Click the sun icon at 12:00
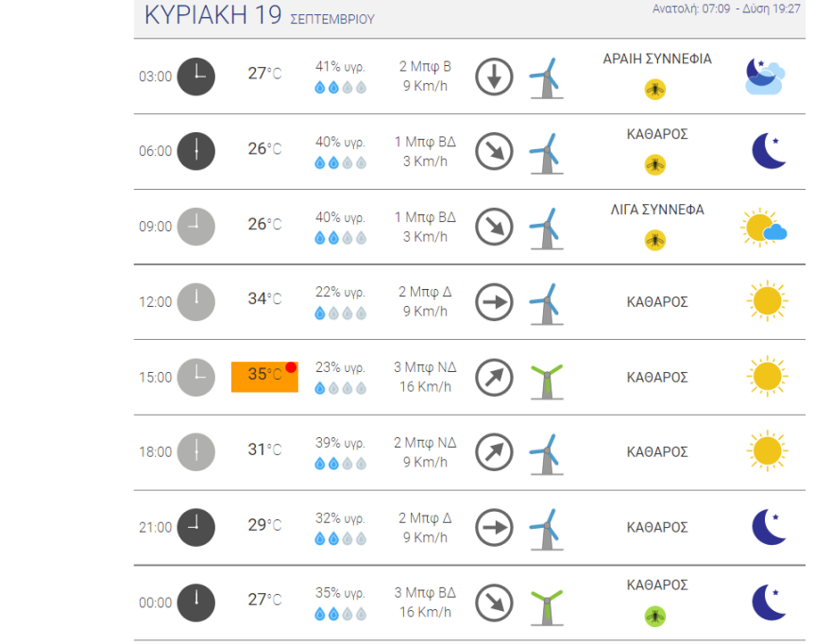 coord(767,302)
